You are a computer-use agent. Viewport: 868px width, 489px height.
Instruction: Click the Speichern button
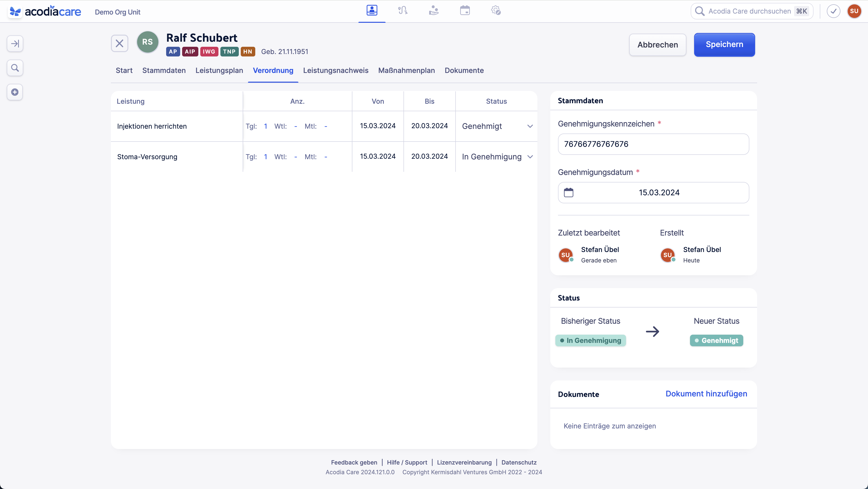[x=724, y=45]
